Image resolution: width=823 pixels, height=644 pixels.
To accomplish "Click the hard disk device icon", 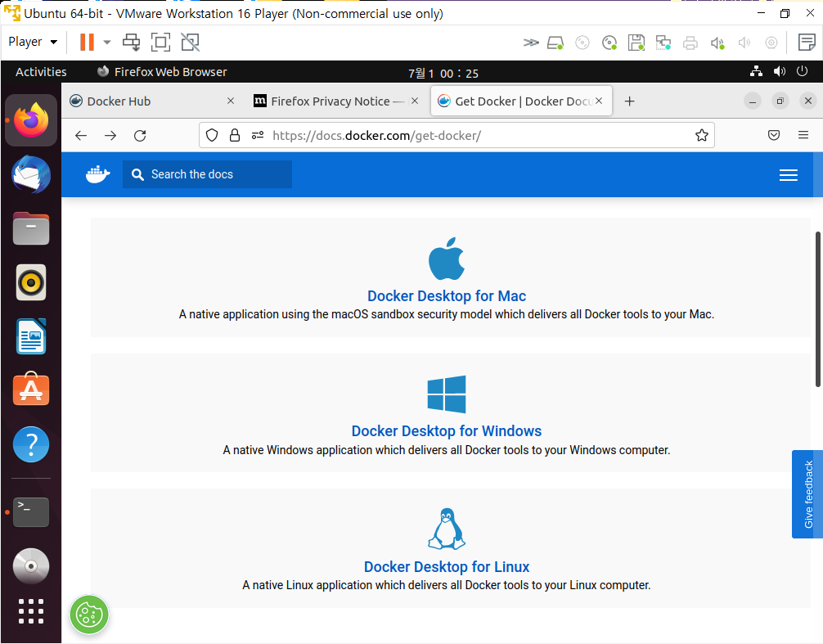I will coord(555,43).
